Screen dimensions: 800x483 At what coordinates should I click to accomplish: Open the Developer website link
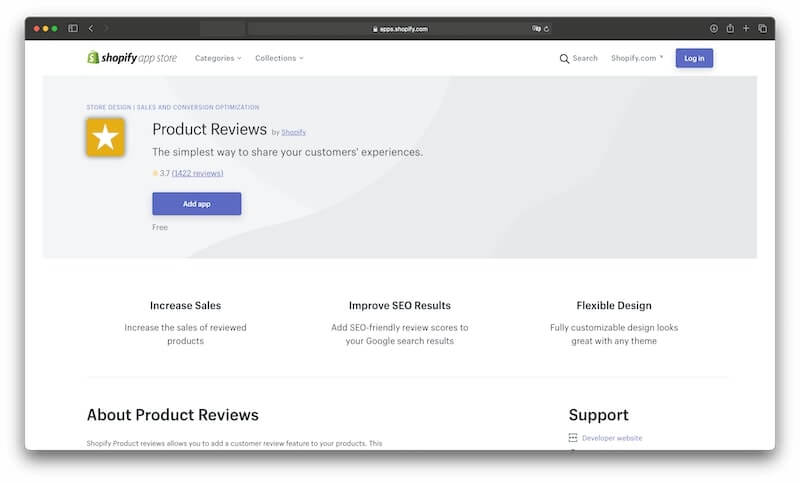tap(612, 438)
